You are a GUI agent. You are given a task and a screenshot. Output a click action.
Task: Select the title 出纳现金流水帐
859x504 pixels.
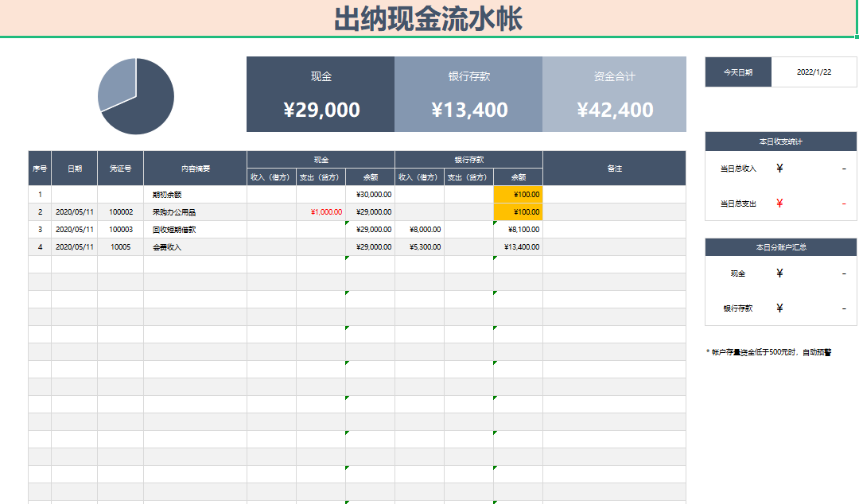pos(428,19)
